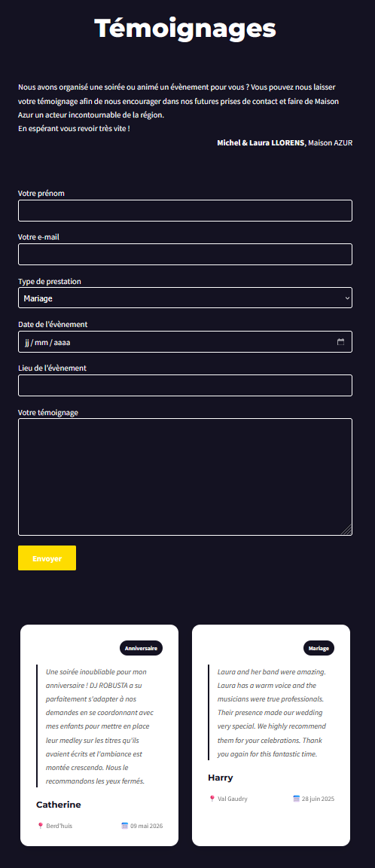Submit the form with the Envoyer button

click(47, 558)
